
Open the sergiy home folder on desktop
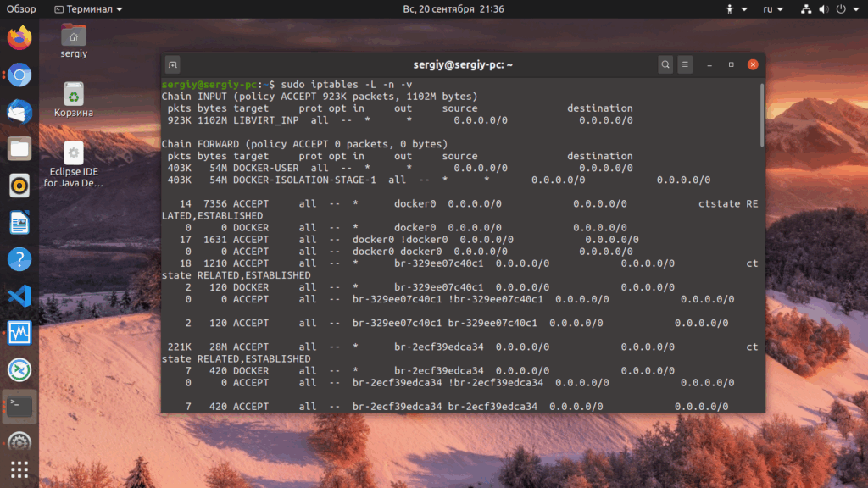click(x=74, y=41)
